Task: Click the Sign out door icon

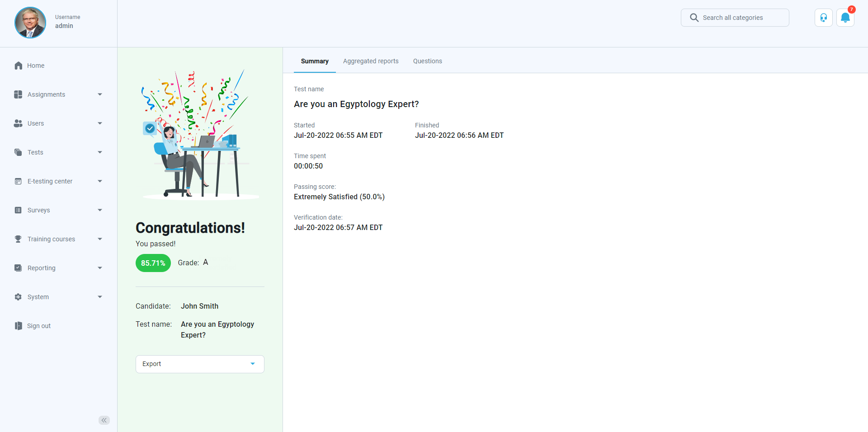Action: [18, 326]
